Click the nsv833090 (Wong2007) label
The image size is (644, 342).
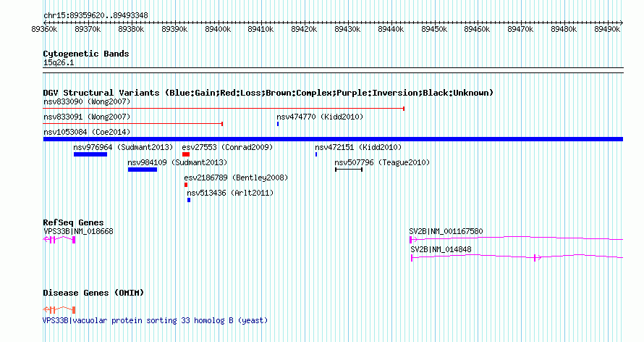[87, 101]
